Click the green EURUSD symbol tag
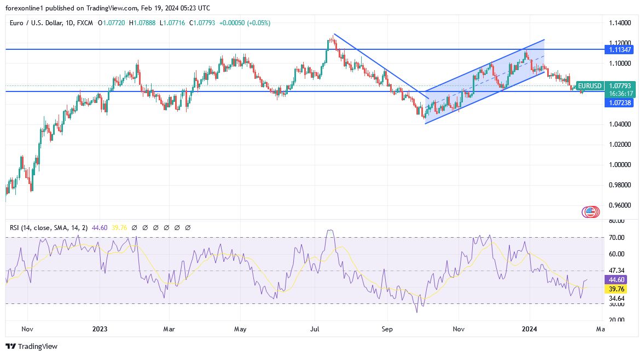Image resolution: width=644 pixels, height=356 pixels. (590, 86)
